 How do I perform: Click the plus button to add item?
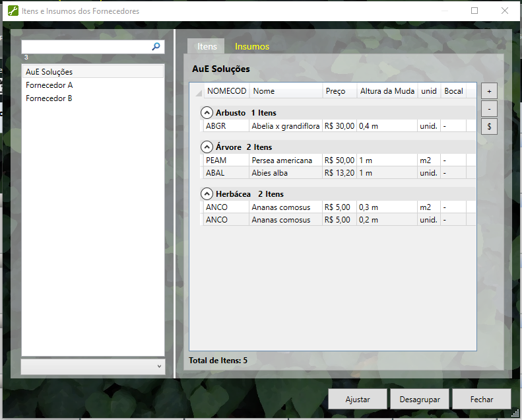click(x=489, y=91)
